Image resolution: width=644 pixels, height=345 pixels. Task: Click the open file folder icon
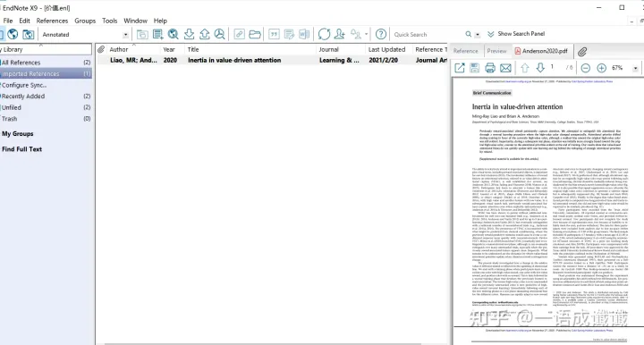pos(255,35)
